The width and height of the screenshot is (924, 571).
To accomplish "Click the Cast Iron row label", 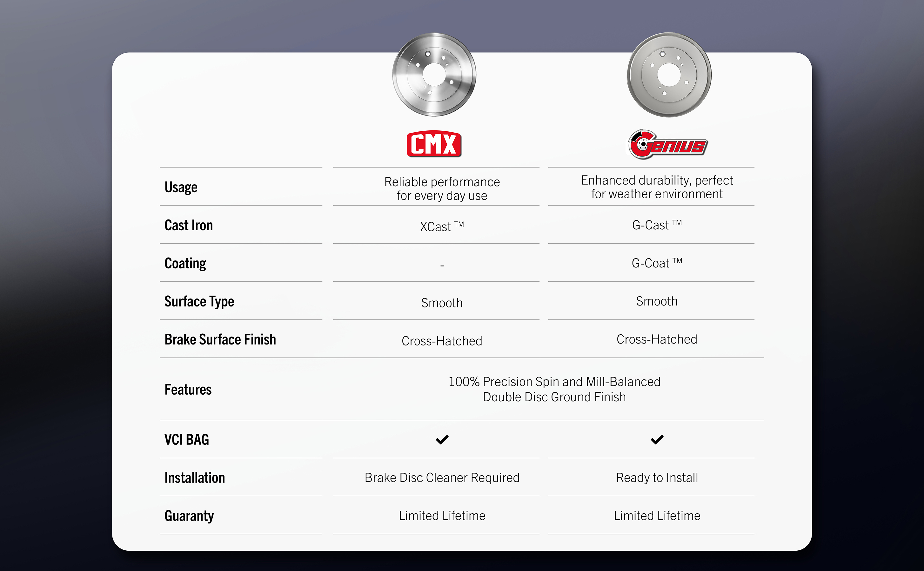I will [188, 226].
